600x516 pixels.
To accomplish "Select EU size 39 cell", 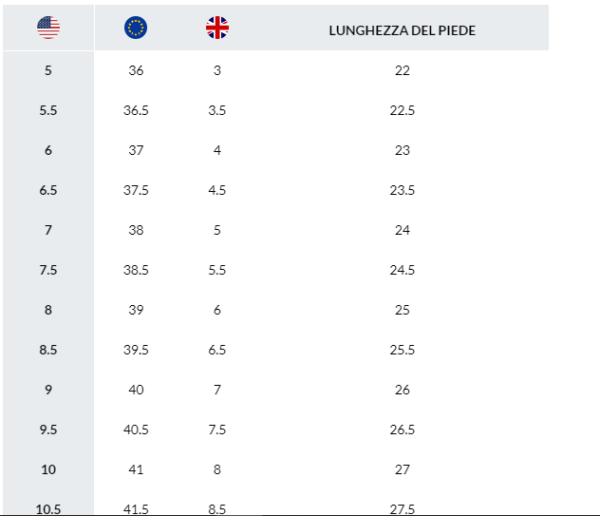I will tap(136, 310).
